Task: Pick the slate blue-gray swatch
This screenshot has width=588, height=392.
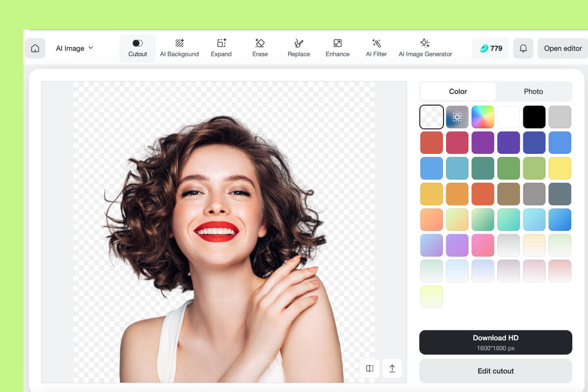Action: click(x=560, y=194)
